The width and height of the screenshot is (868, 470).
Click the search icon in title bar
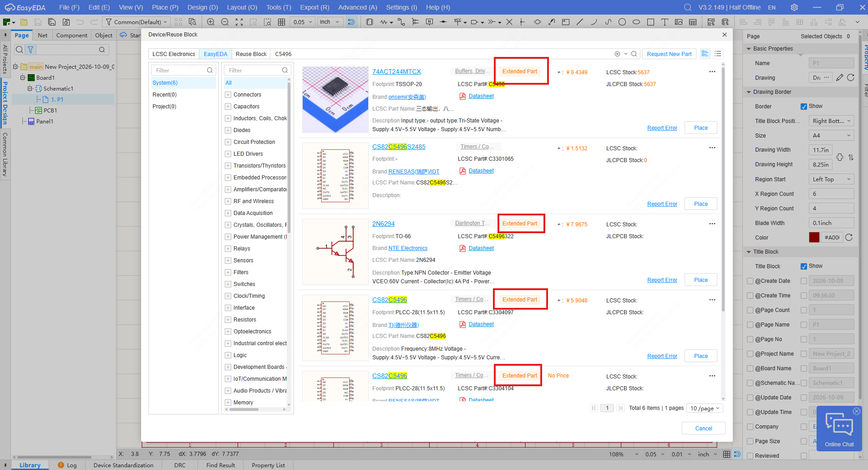688,7
